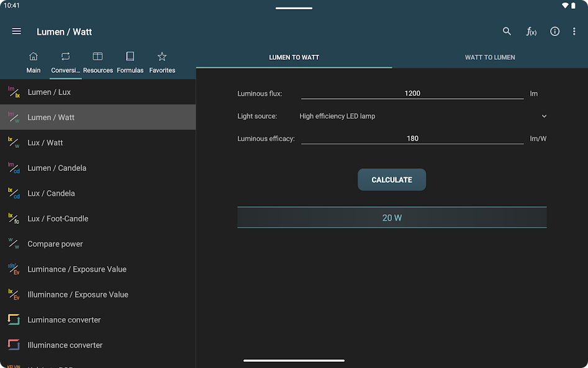The image size is (588, 368).
Task: Click the Lumen / Candela lm-cd icon
Action: point(14,168)
